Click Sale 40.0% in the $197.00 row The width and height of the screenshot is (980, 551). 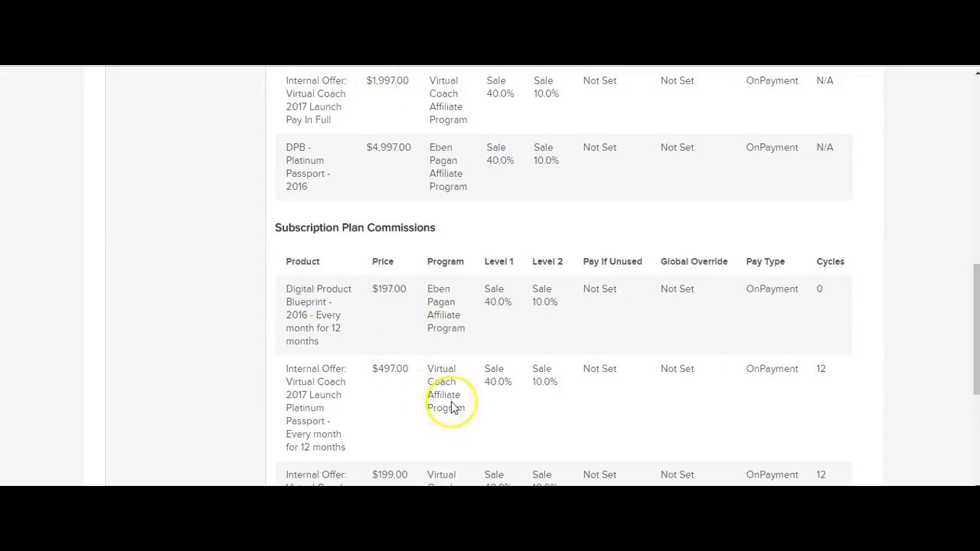[498, 295]
